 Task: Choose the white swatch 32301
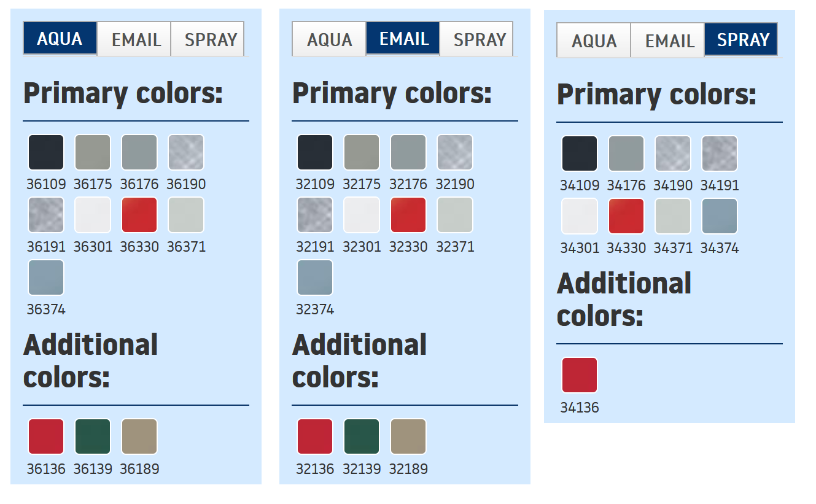click(362, 215)
